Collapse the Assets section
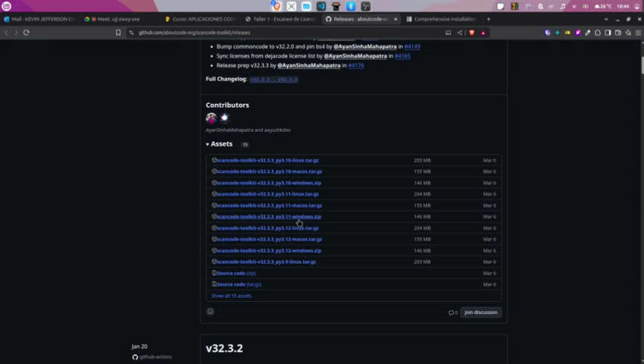644x364 pixels. click(219, 144)
